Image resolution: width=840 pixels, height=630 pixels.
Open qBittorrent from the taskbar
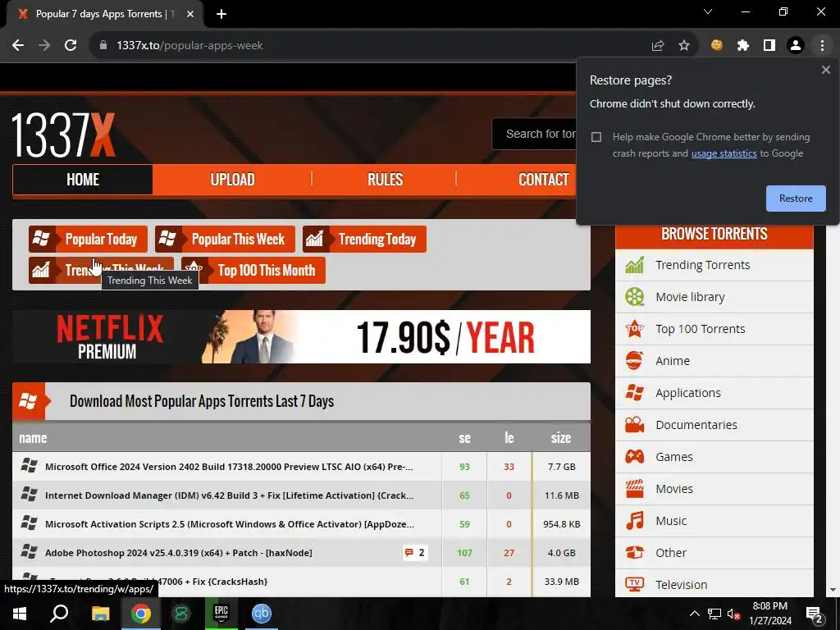point(262,614)
